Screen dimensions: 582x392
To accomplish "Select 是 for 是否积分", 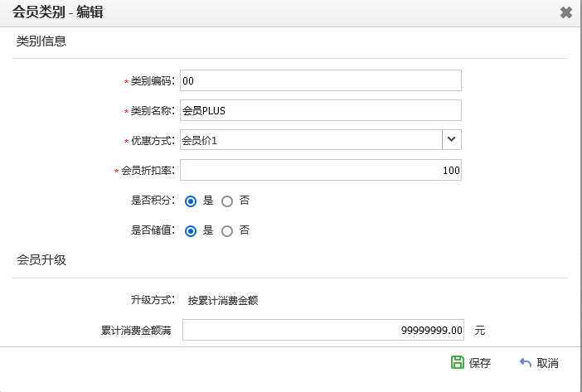I will (x=191, y=201).
